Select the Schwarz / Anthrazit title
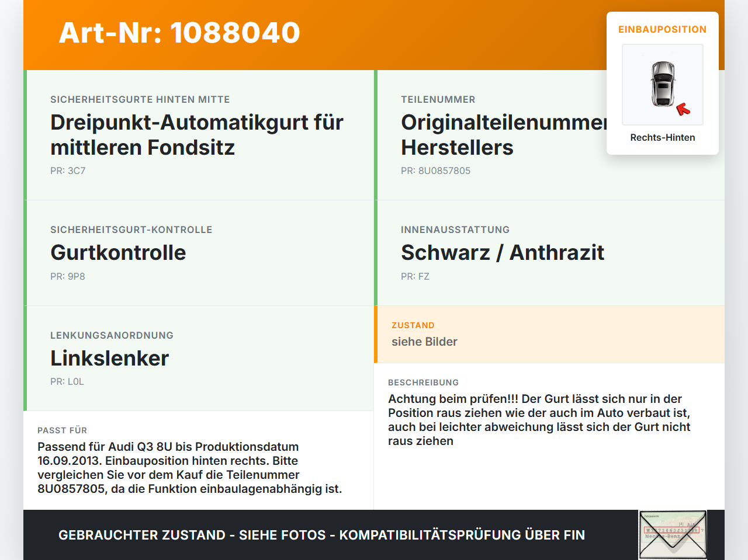This screenshot has width=748, height=560. 503,253
